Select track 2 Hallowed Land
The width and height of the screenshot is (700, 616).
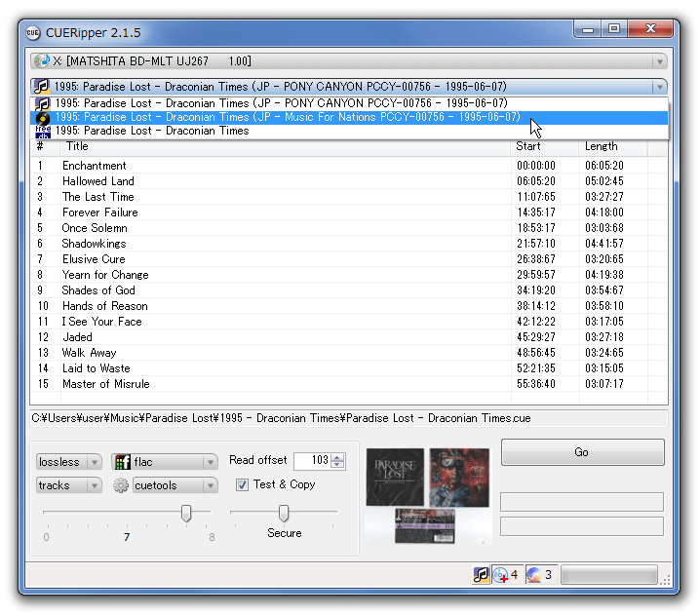pos(349,181)
